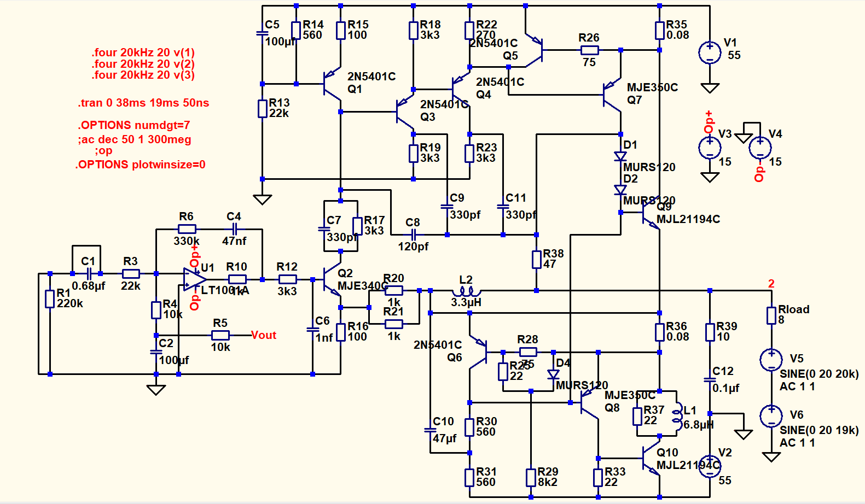Select the '.OPTIONS plotwinsize=0' directive
This screenshot has height=504, width=865.
point(140,165)
